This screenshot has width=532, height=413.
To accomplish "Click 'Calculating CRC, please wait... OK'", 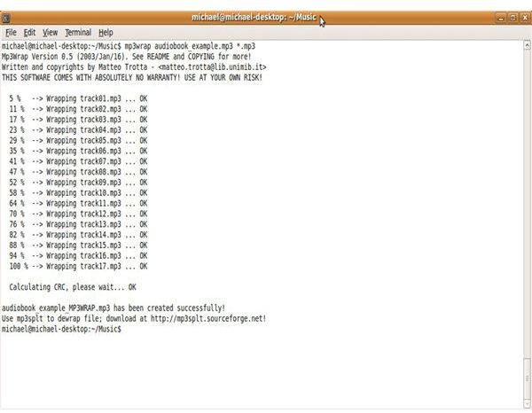I will click(x=73, y=287).
